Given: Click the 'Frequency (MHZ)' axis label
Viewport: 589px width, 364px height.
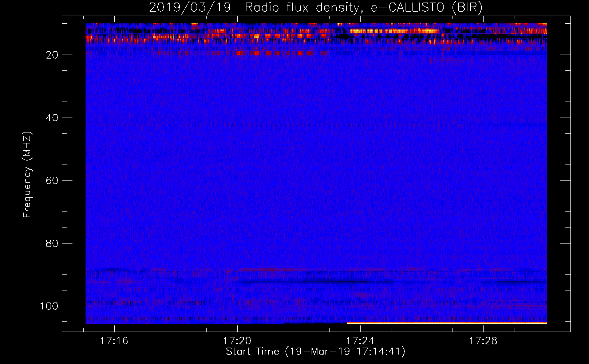Looking at the screenshot, I should pyautogui.click(x=27, y=175).
